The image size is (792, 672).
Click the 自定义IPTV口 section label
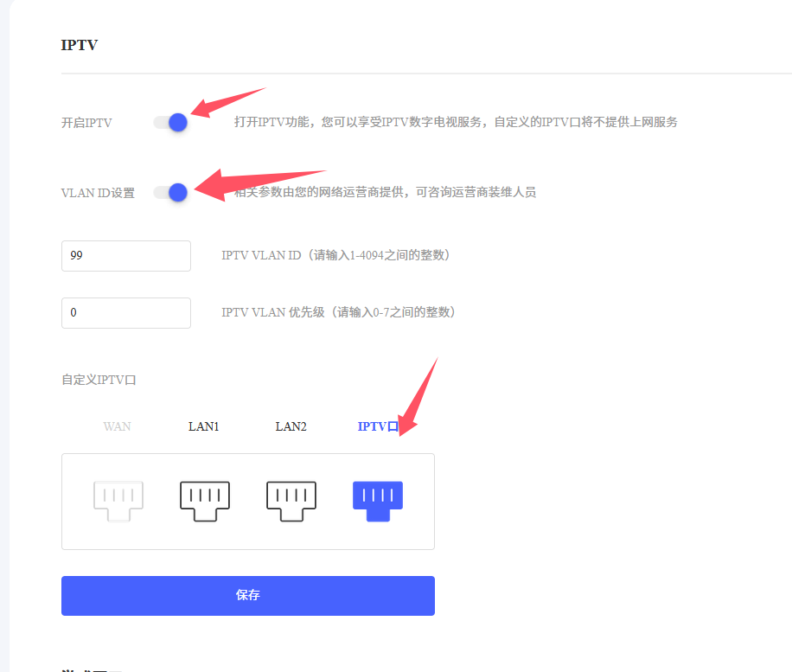tap(99, 380)
